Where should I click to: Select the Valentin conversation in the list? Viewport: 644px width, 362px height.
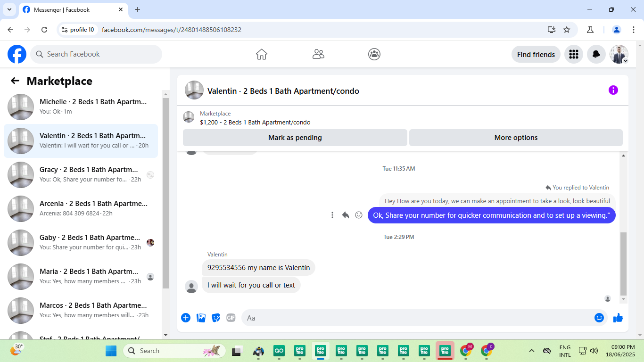81,141
